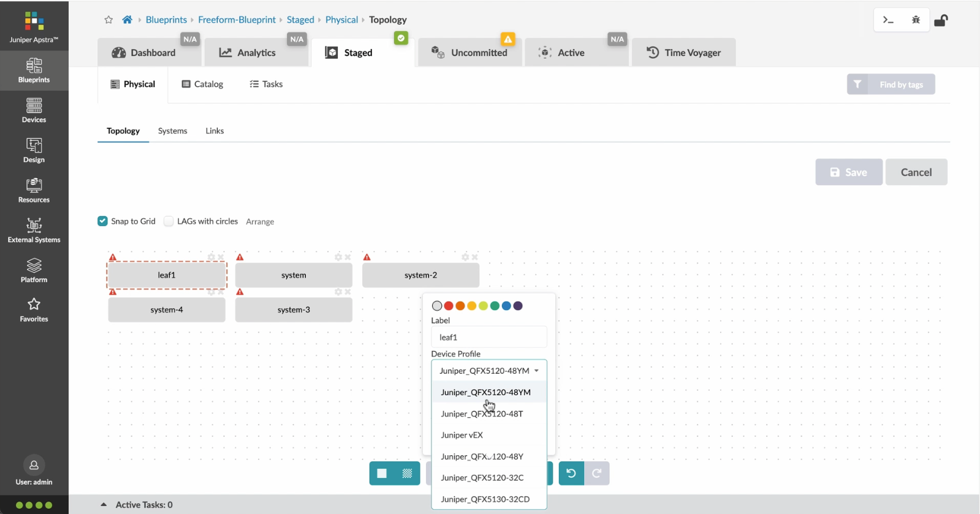This screenshot has height=514, width=980.
Task: Open the Systems view tab
Action: point(172,130)
